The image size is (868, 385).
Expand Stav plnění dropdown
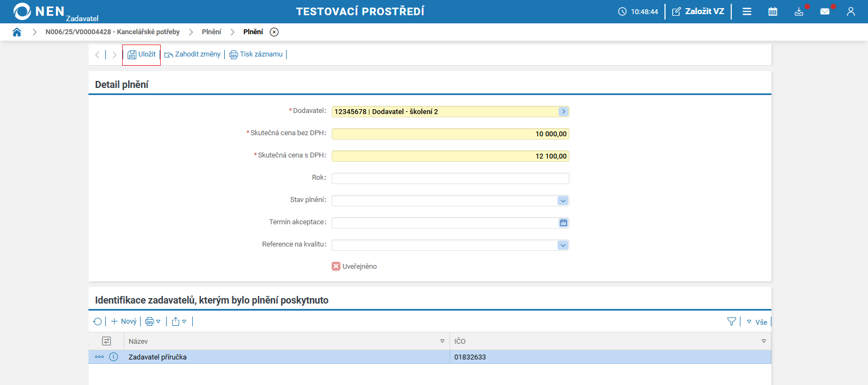pyautogui.click(x=563, y=200)
